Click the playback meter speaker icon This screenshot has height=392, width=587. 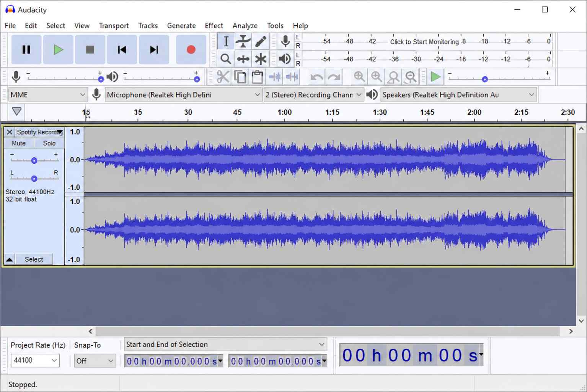tap(285, 59)
